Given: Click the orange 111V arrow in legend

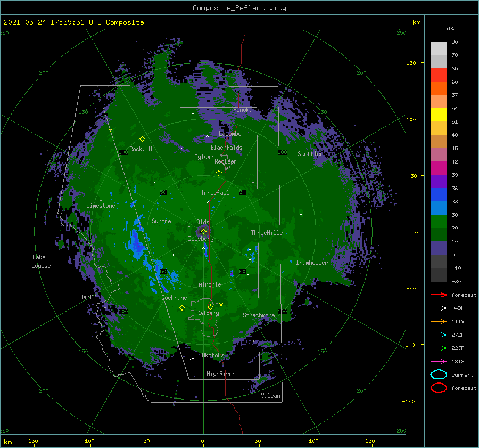Looking at the screenshot, I should tap(439, 321).
